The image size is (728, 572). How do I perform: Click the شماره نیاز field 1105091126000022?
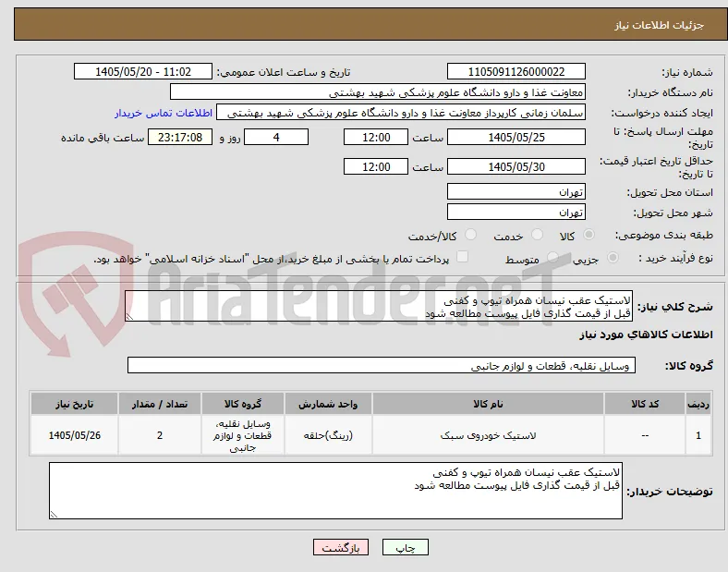516,71
